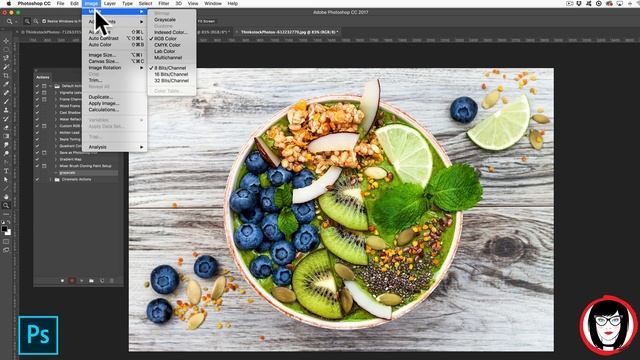This screenshot has width=640, height=360.
Task: Select the Eyedropper tool
Action: [x=6, y=84]
